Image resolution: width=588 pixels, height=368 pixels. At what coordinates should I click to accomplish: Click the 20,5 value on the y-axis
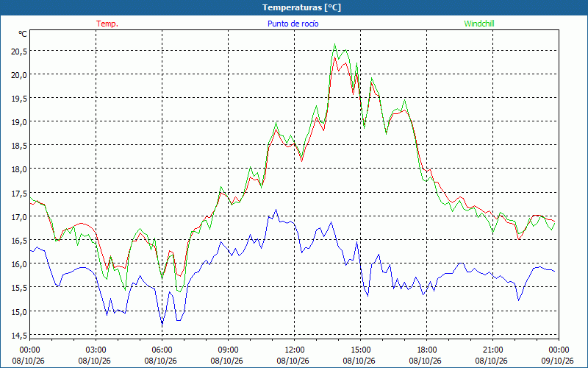point(19,52)
